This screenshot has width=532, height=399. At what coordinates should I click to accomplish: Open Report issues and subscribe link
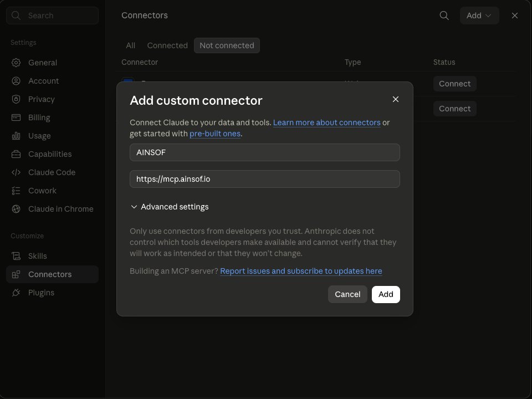(x=301, y=271)
